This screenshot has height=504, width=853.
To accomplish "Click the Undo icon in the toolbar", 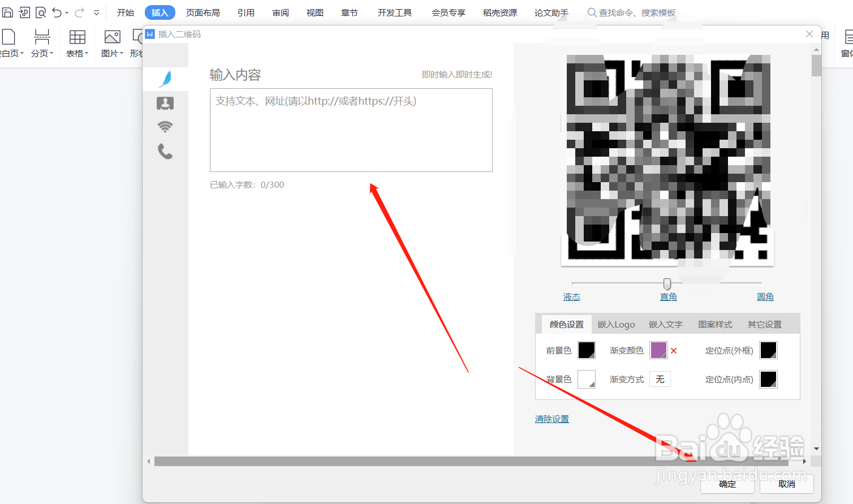I will coord(57,12).
